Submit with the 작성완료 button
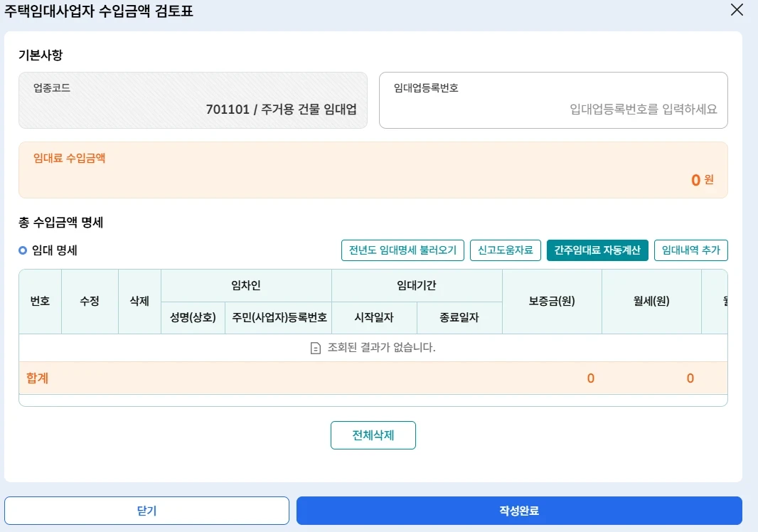758x532 pixels. [x=519, y=511]
